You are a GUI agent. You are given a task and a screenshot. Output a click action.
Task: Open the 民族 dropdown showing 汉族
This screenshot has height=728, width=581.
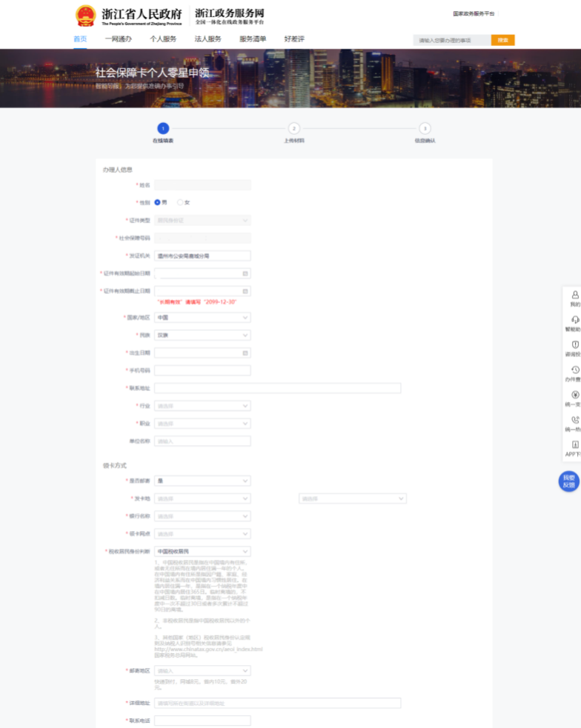coord(202,335)
